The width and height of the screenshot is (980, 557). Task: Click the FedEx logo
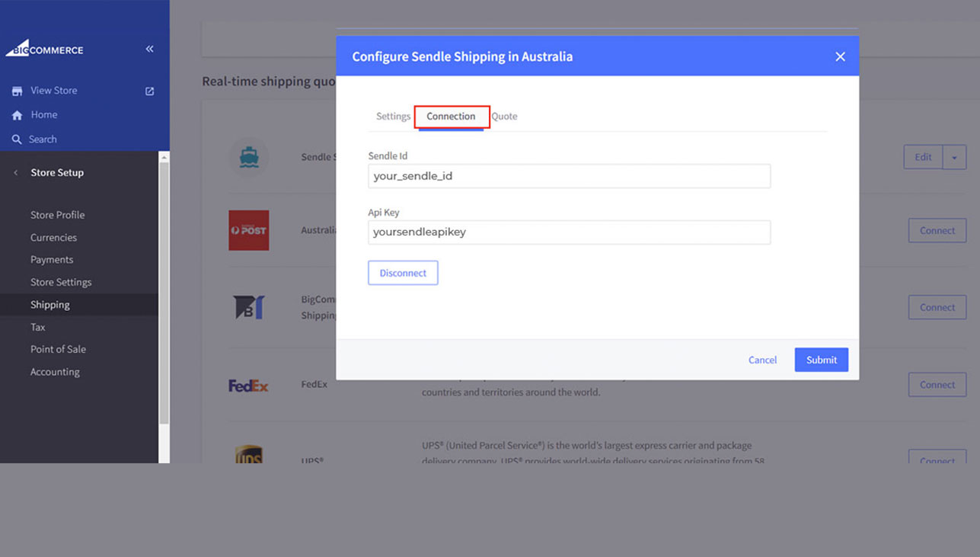coord(248,386)
